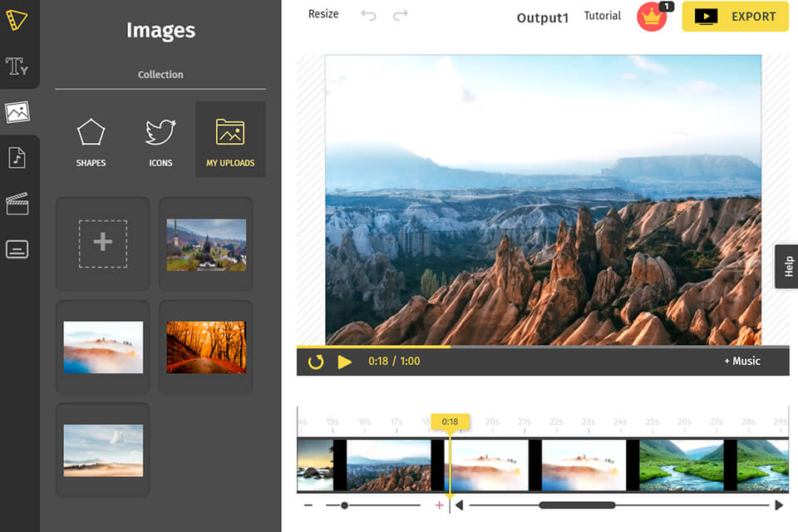Viewport: 798px width, 532px height.
Task: Restart playback with the replay icon
Action: tap(316, 362)
